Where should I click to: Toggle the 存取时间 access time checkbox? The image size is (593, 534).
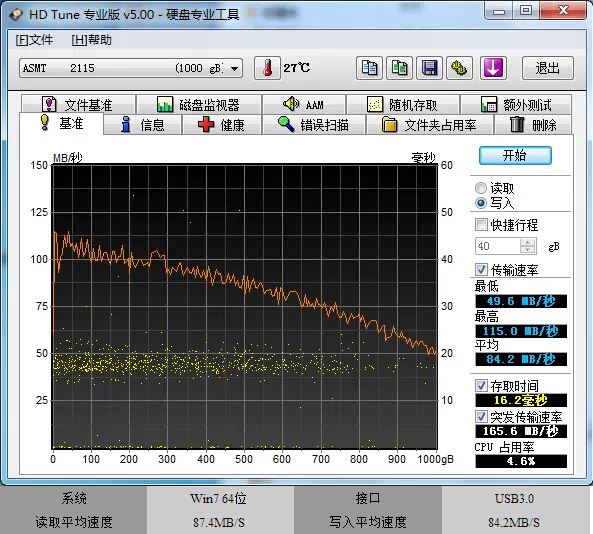coord(481,386)
